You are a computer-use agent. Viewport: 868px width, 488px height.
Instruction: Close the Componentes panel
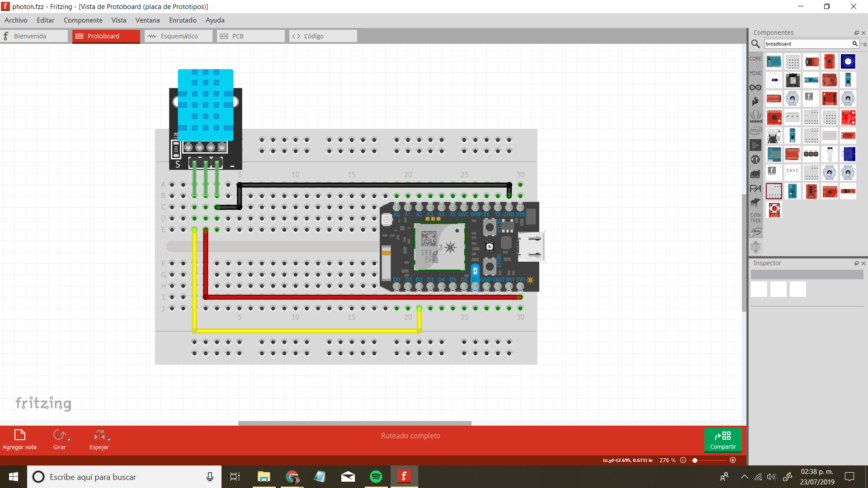863,33
